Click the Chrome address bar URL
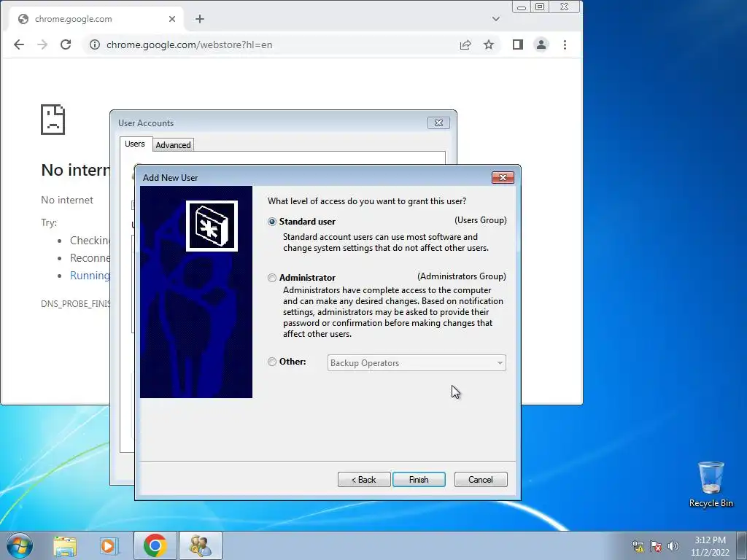747x560 pixels. [x=189, y=44]
